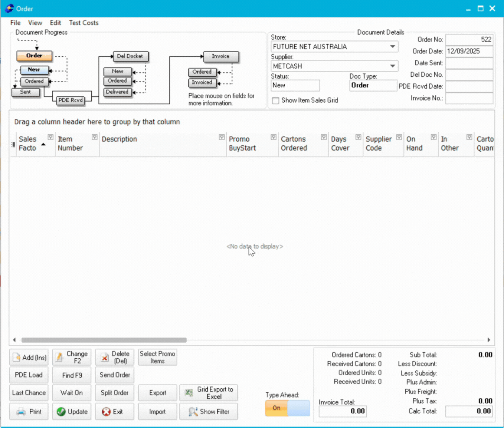The width and height of the screenshot is (504, 428).
Task: Click Grid Export to Excel icon
Action: click(189, 392)
